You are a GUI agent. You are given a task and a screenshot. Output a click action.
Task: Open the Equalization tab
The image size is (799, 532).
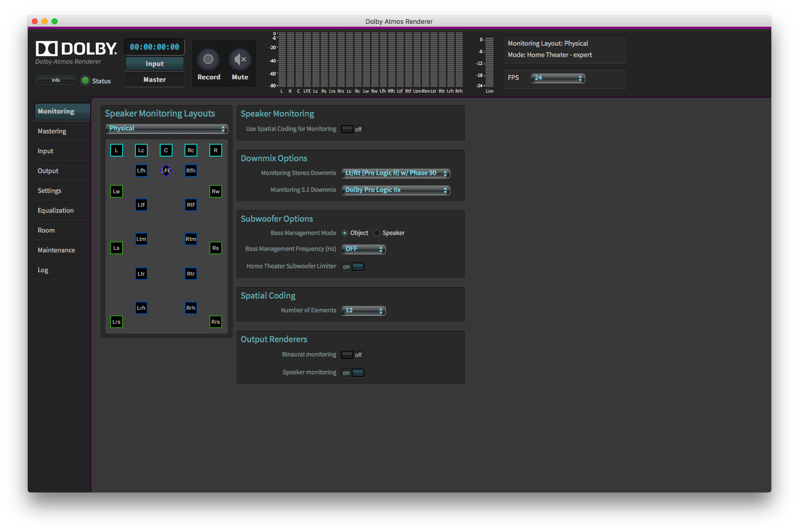62,211
